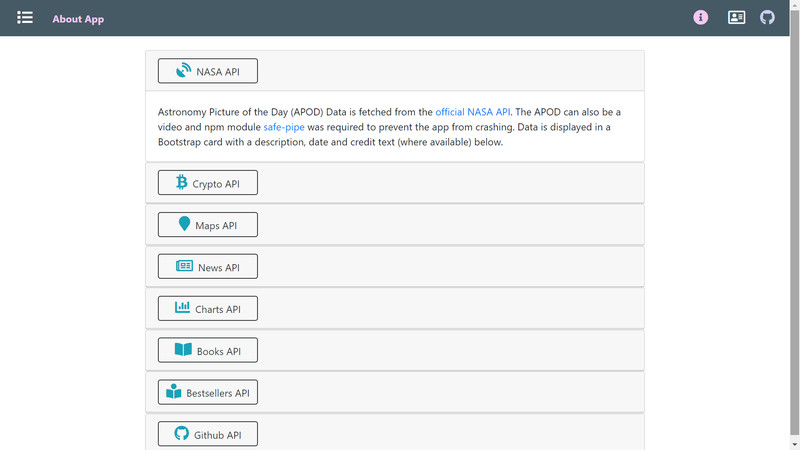Click the book reader icon on Bestsellers API

(173, 391)
